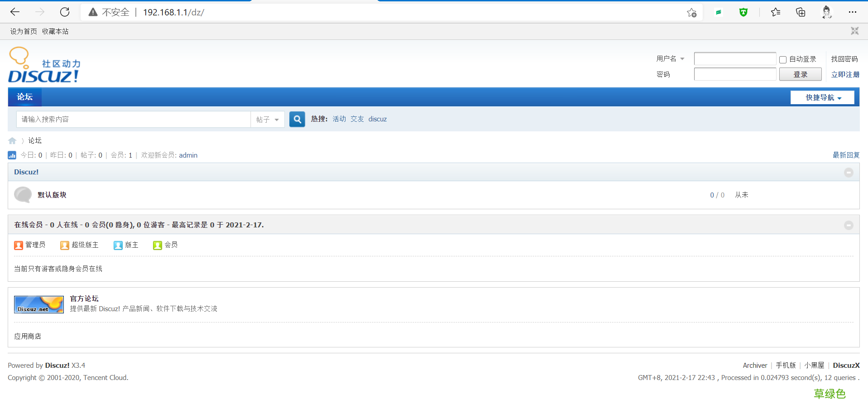This screenshot has width=868, height=409.
Task: Toggle wide-screen mode with the top-right icon
Action: tap(855, 31)
